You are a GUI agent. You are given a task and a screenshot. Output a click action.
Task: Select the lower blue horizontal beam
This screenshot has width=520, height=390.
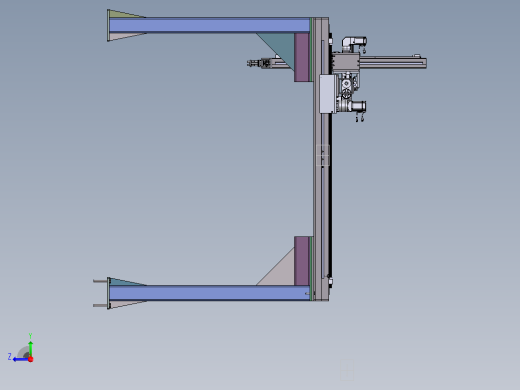click(x=209, y=293)
